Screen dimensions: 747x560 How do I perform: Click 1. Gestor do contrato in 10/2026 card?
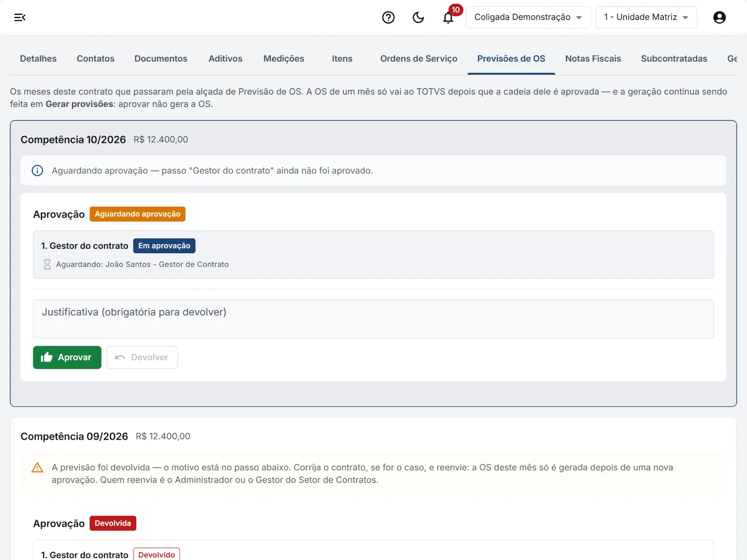point(85,246)
